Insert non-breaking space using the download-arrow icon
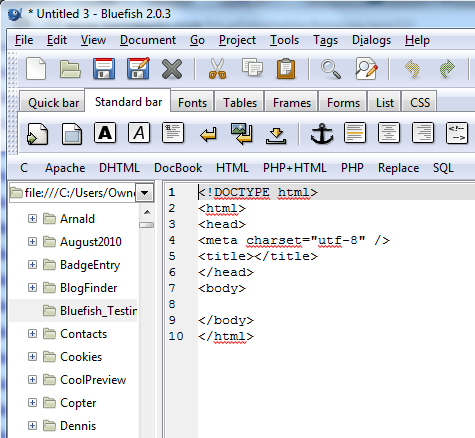475x438 pixels. 276,135
